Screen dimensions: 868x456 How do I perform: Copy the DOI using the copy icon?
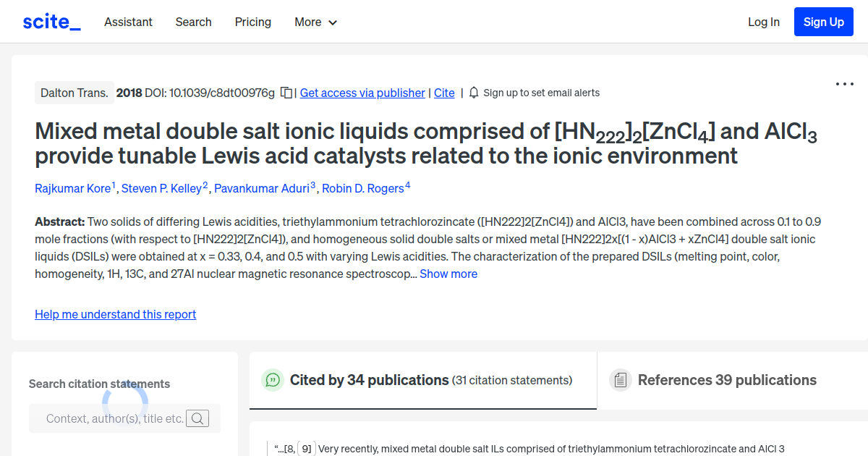pos(286,93)
